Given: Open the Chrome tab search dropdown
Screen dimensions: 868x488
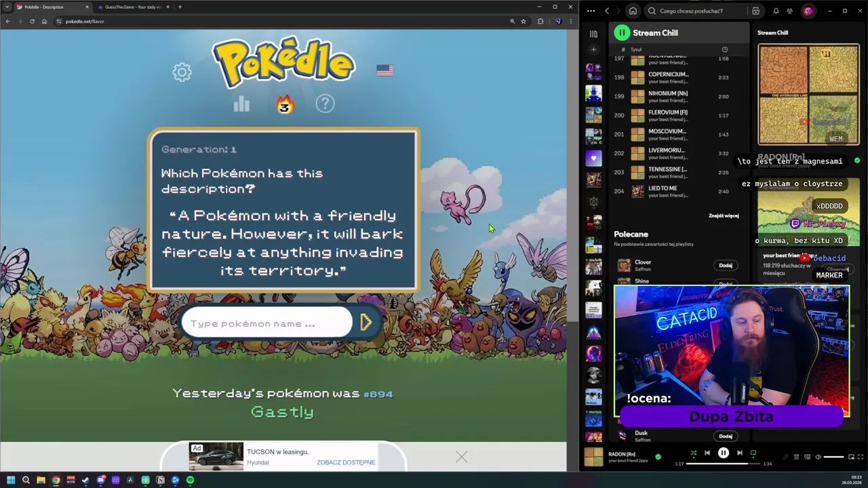Looking at the screenshot, I should (x=7, y=7).
